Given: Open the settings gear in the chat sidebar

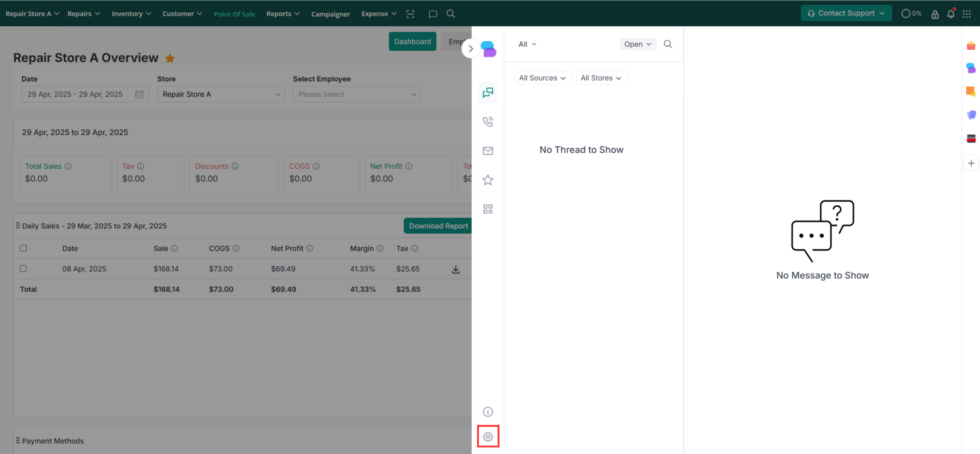Looking at the screenshot, I should point(488,437).
